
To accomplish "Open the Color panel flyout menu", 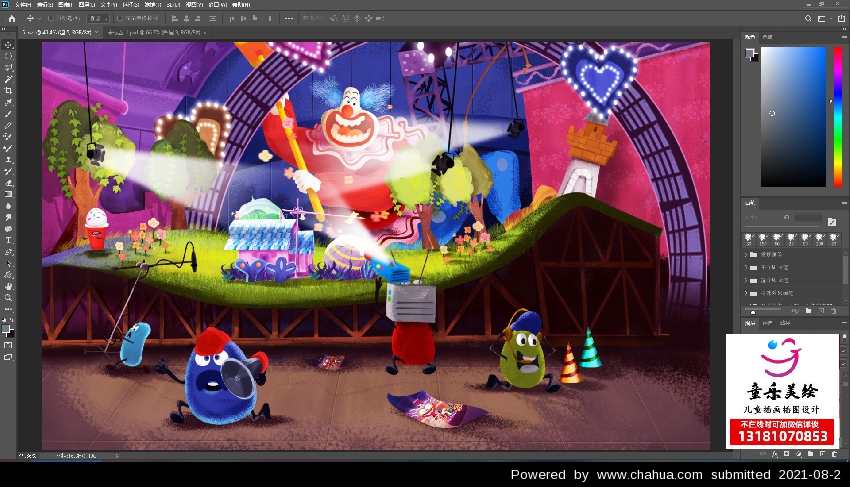I will click(x=843, y=37).
